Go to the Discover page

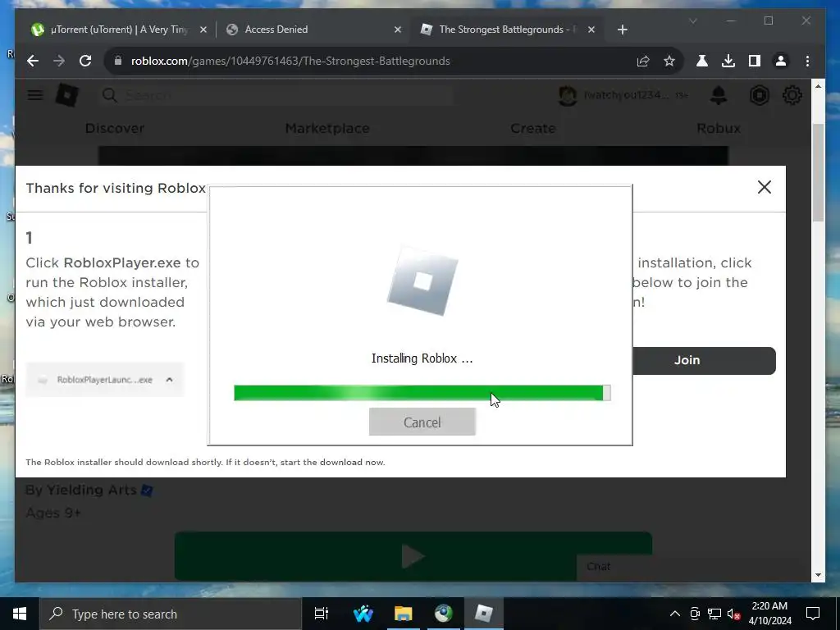point(115,129)
